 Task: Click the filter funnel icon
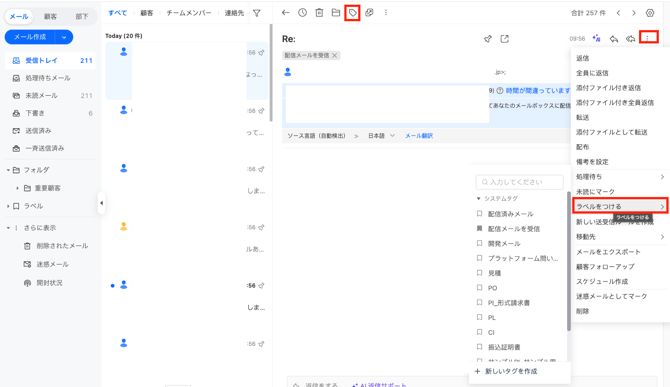coord(257,13)
